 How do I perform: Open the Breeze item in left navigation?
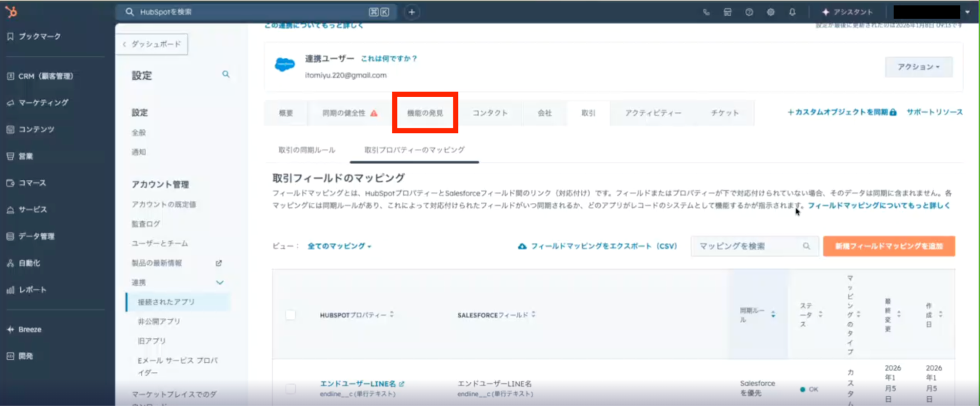[x=30, y=330]
